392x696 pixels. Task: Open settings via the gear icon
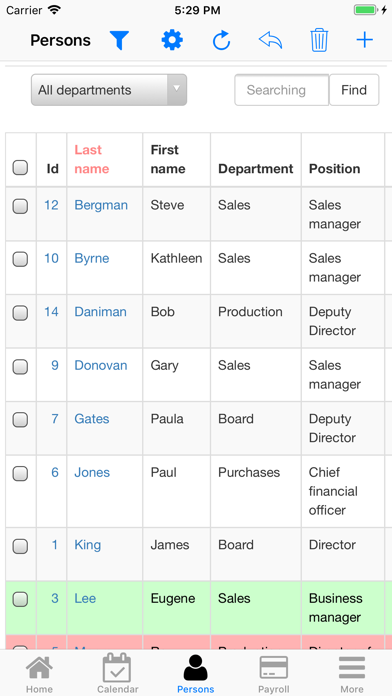172,40
